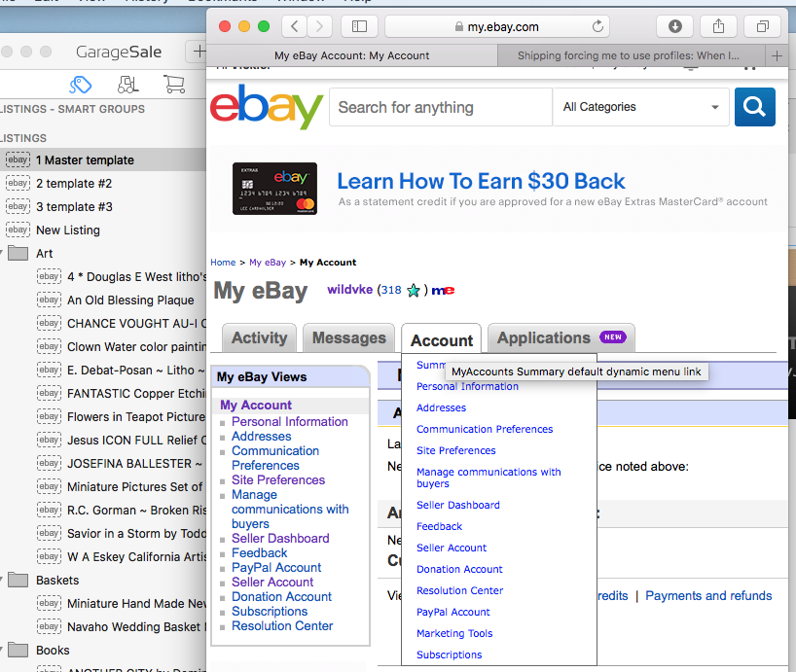
Task: Open 'Payments and refunds' link
Action: coord(708,595)
